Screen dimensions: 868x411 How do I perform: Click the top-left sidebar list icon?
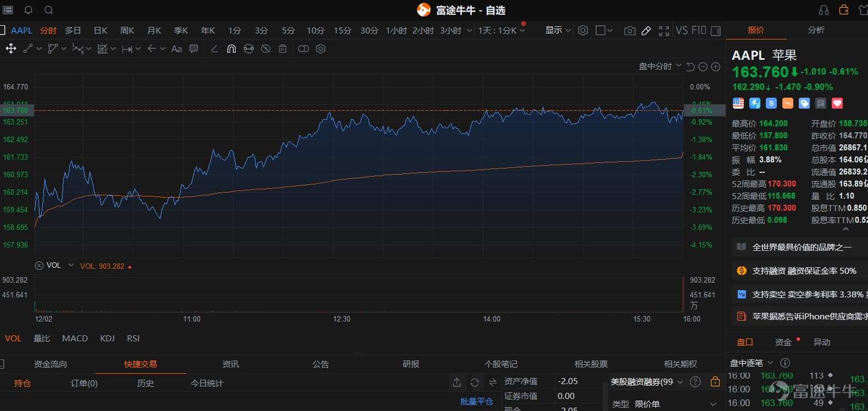pyautogui.click(x=8, y=10)
